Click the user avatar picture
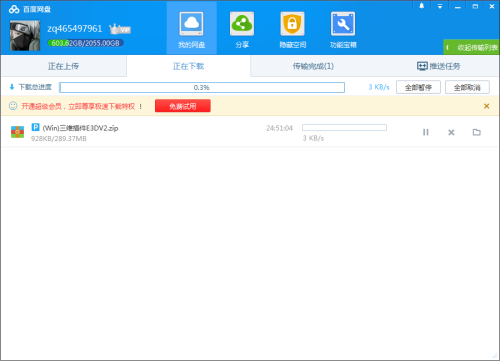 coord(25,36)
